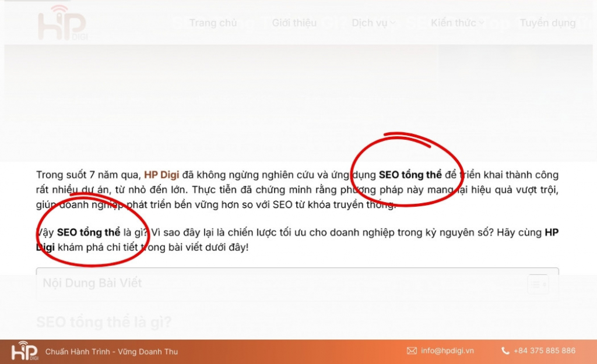Click the envelope email icon in the footer

point(412,351)
